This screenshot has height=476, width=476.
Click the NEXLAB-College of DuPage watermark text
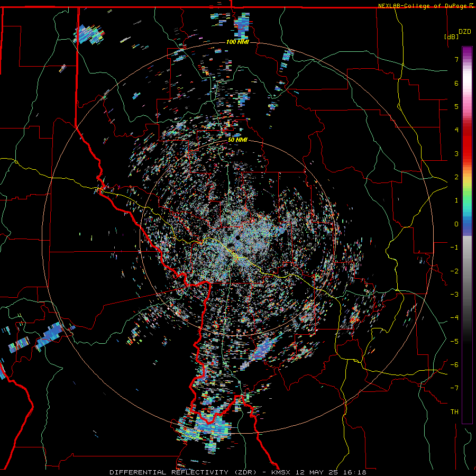pyautogui.click(x=425, y=6)
